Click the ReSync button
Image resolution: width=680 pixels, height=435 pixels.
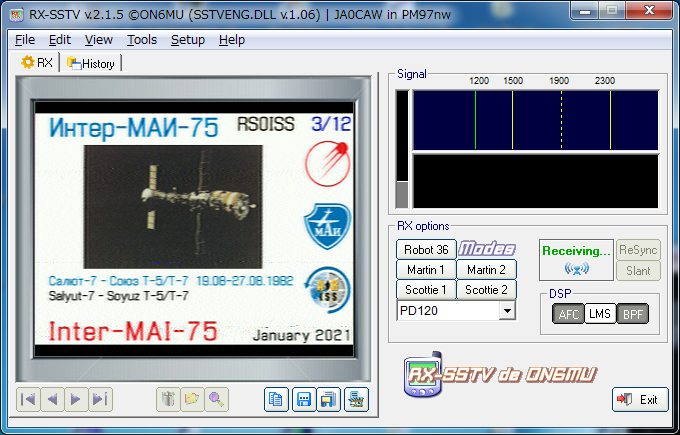[x=638, y=250]
